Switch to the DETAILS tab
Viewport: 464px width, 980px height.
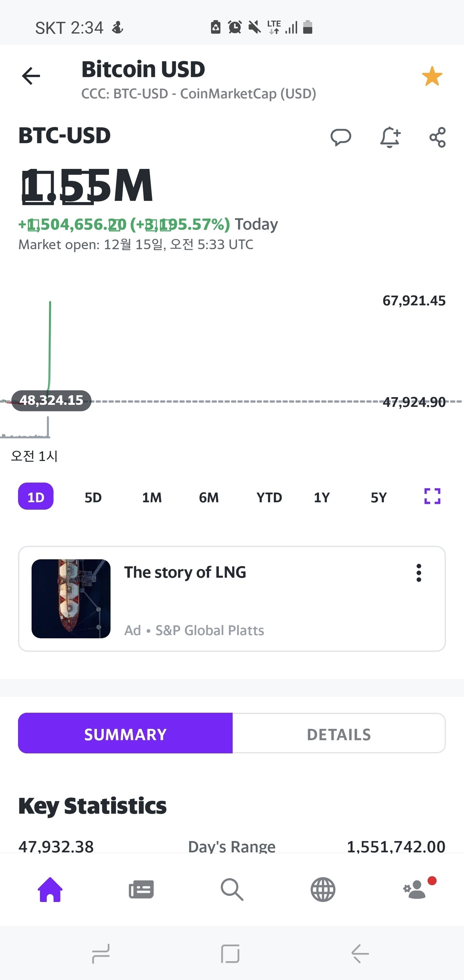[x=339, y=733]
